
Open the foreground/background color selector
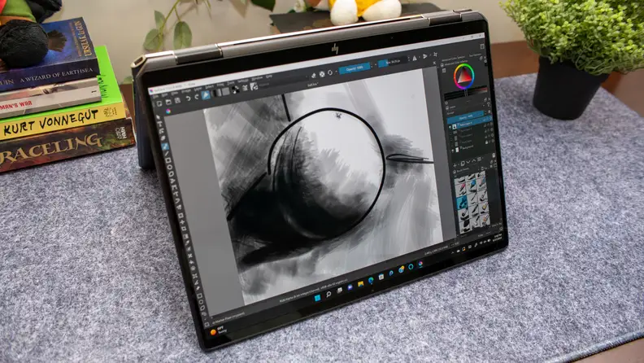click(235, 90)
